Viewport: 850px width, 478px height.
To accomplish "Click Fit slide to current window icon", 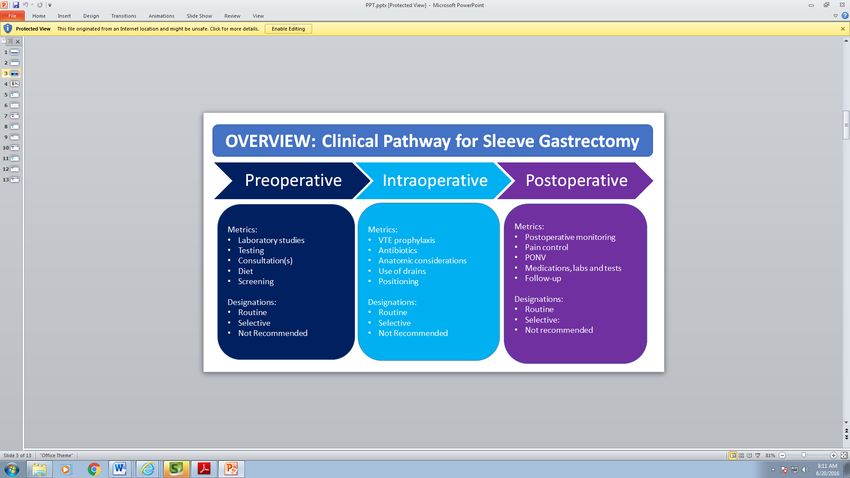I will tap(843, 455).
